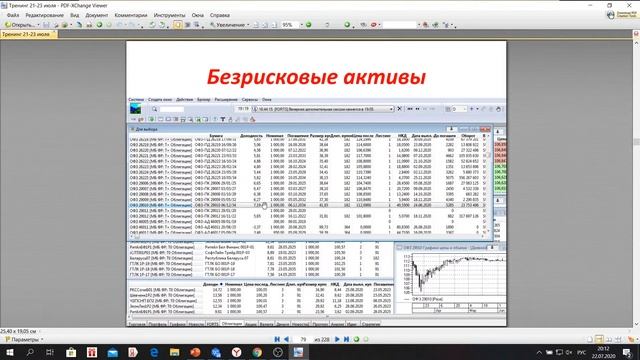Click the Увеличение zoom tool

[x=227, y=25]
